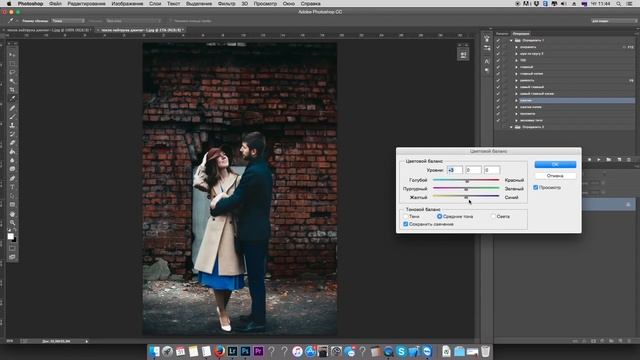Adjust the Magenta–Green (Пурпурный–Зеленый) slider
640x360 pixels.
(x=466, y=188)
